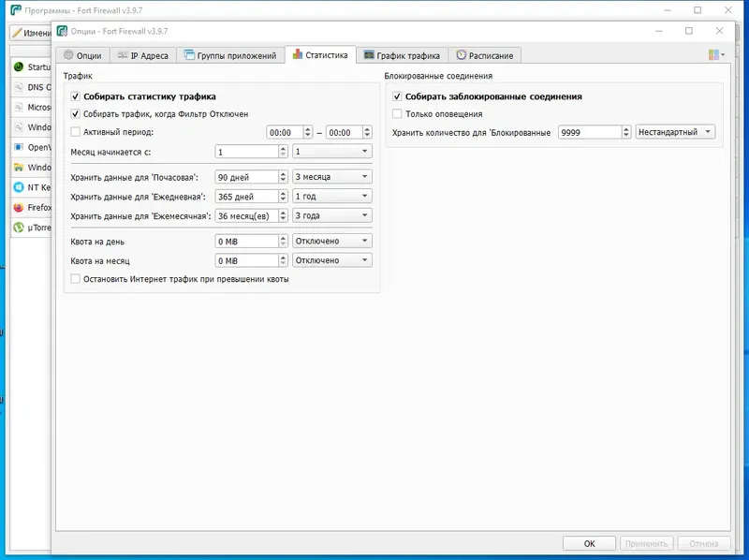749x560 pixels.
Task: Click the NT Kernel icon in the Programs list
Action: click(19, 187)
